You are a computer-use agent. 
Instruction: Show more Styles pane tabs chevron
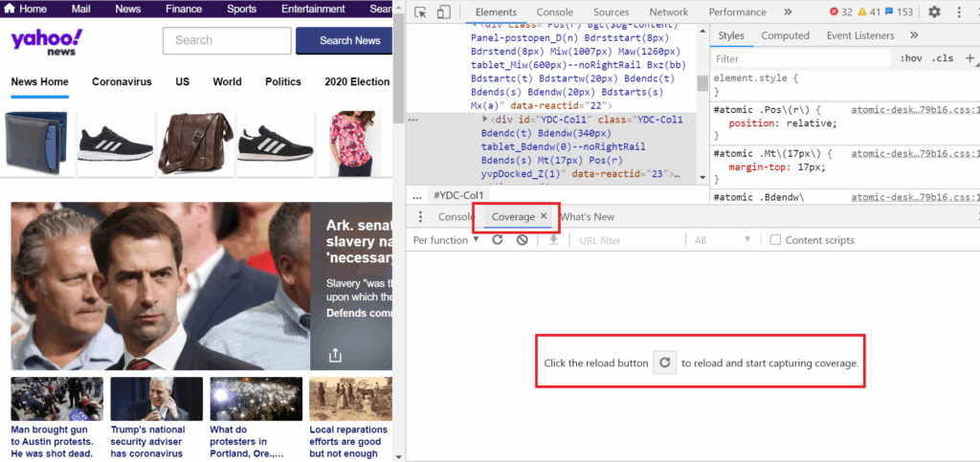(x=914, y=35)
